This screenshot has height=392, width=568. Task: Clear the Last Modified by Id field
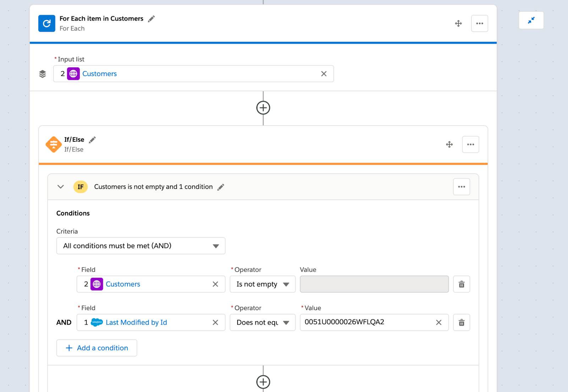coord(215,322)
